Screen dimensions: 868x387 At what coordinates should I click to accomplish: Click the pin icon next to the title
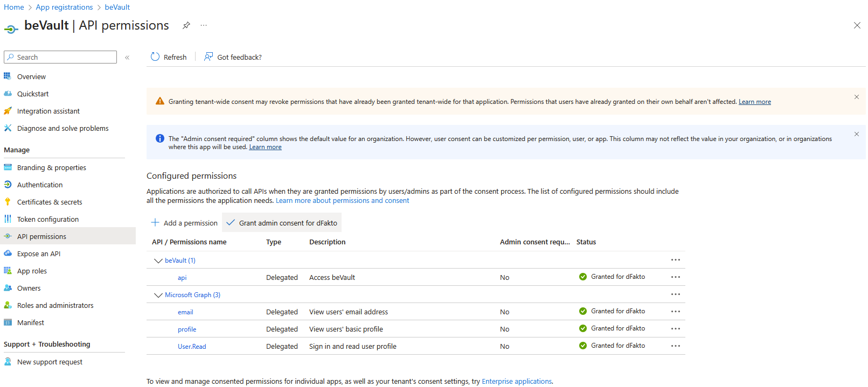click(186, 25)
